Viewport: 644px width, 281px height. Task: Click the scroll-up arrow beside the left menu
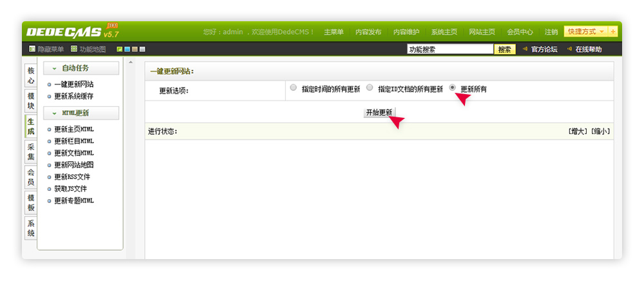(x=131, y=63)
